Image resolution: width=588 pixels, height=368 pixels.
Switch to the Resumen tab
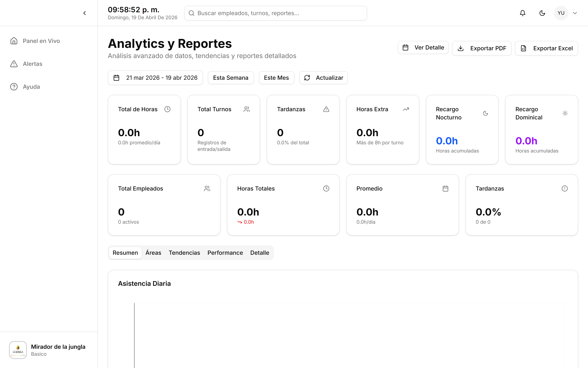point(125,253)
